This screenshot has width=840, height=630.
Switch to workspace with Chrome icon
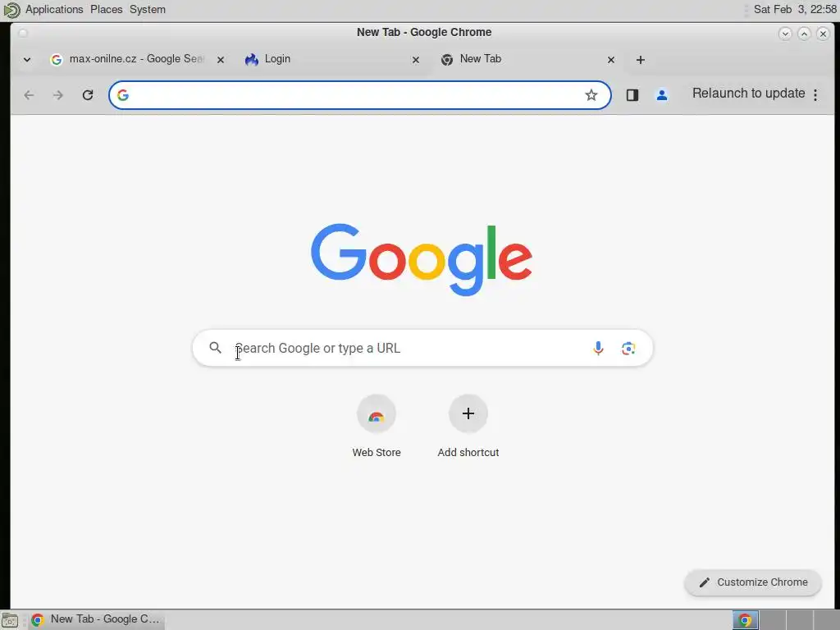(745, 620)
